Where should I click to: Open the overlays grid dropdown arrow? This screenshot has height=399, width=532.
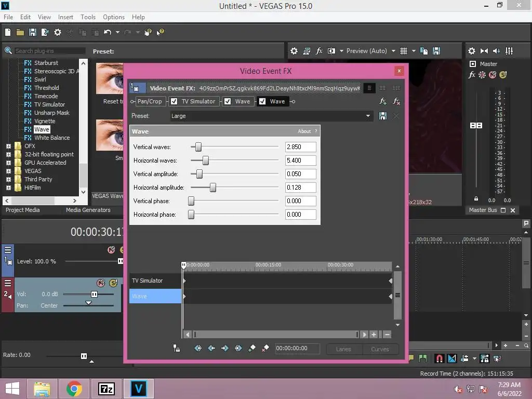coord(414,51)
